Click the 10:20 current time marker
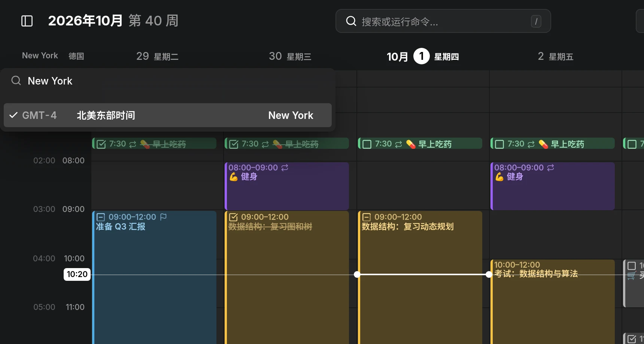The width and height of the screenshot is (644, 344). (77, 274)
